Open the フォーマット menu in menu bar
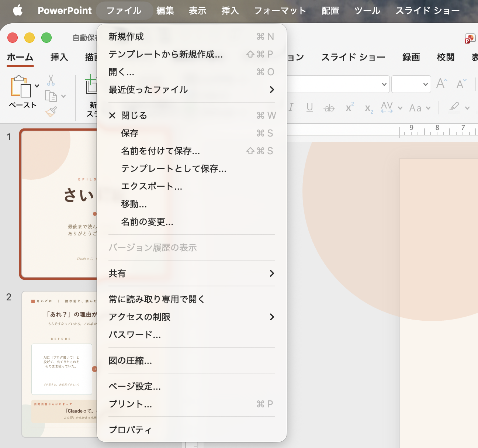The image size is (478, 448). pyautogui.click(x=280, y=11)
